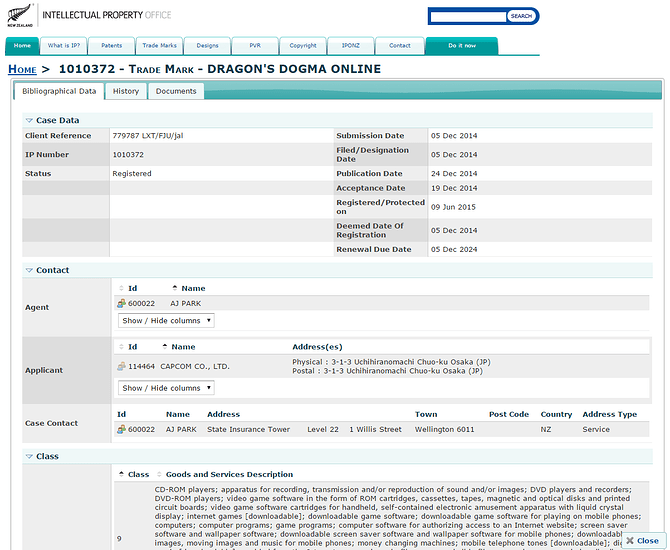Sort Agent table by Id arrow
Image resolution: width=670 pixels, height=550 pixels.
(121, 288)
